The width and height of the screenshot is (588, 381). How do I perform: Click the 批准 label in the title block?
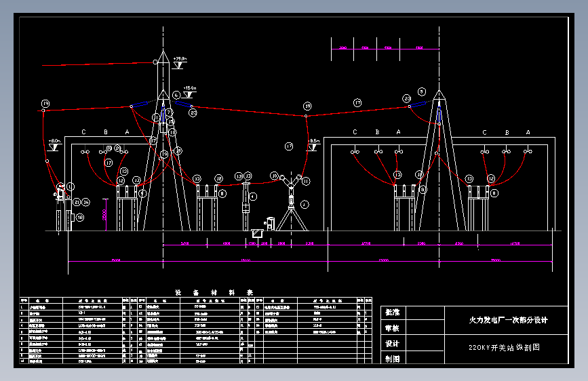393,313
